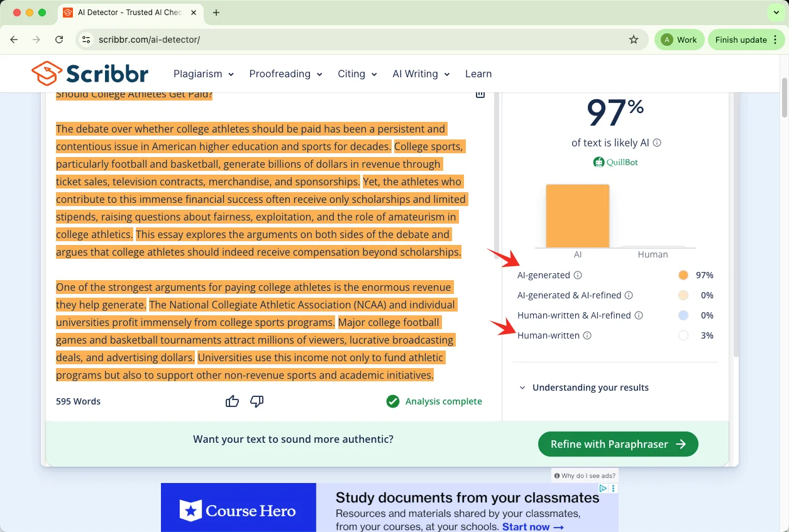Click info icon for Human-written & AI-refined

click(639, 315)
